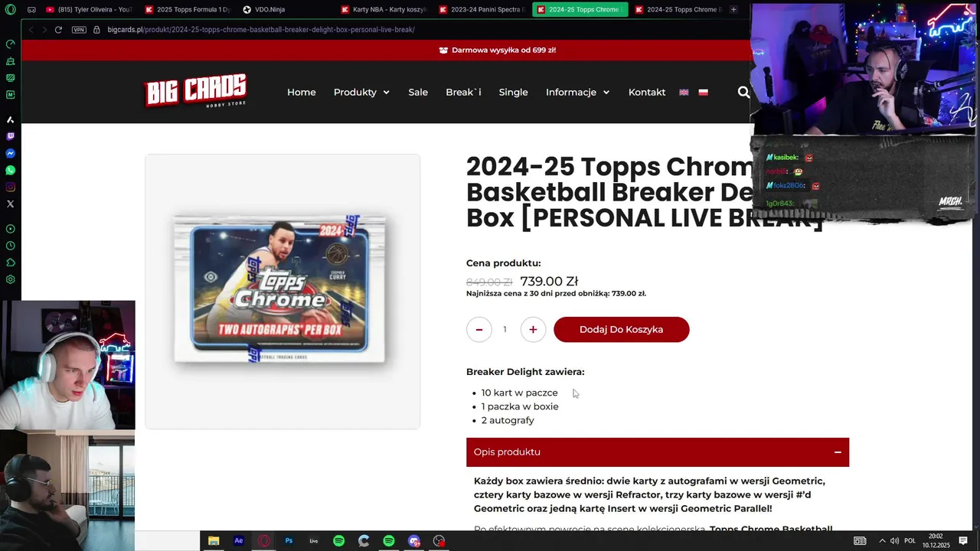The height and width of the screenshot is (551, 980).
Task: Click the quantity input field
Action: [x=505, y=330]
